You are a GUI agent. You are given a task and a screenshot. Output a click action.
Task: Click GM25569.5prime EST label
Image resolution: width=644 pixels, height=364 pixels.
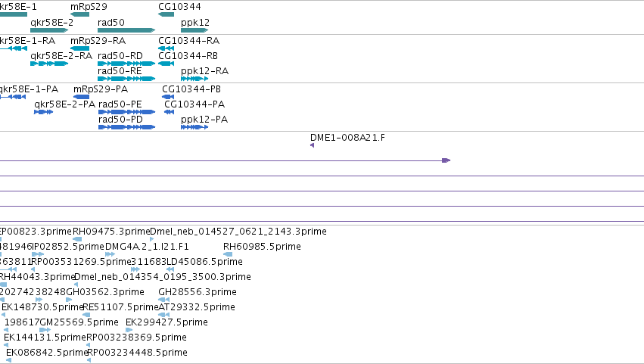(x=79, y=322)
